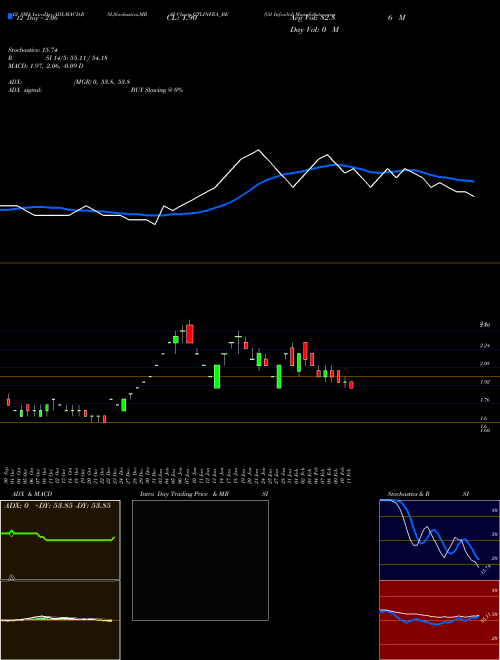Click the red-background RSI chart panel
500x660 pixels.
pos(439,620)
